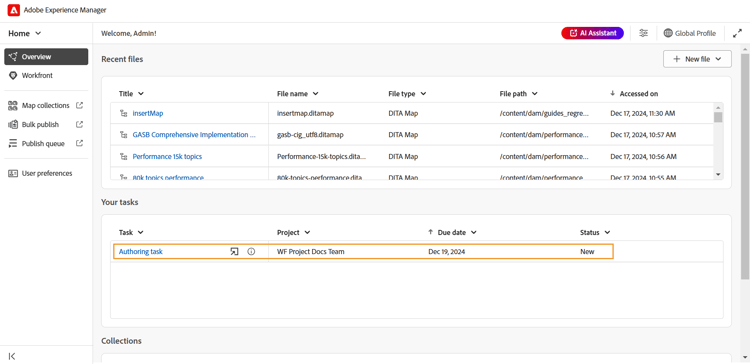Open the Global Profile selector

point(690,33)
